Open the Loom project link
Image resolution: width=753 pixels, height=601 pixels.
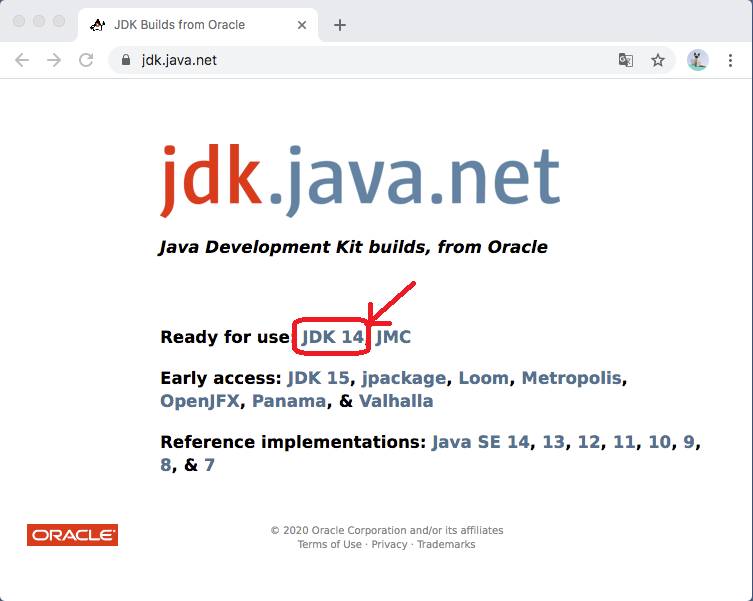pyautogui.click(x=484, y=379)
